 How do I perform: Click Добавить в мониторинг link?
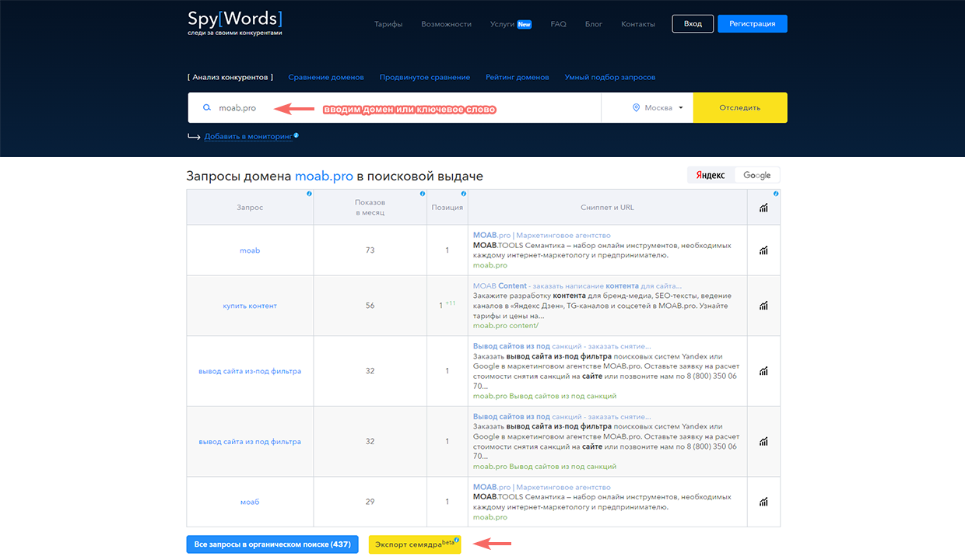point(248,136)
